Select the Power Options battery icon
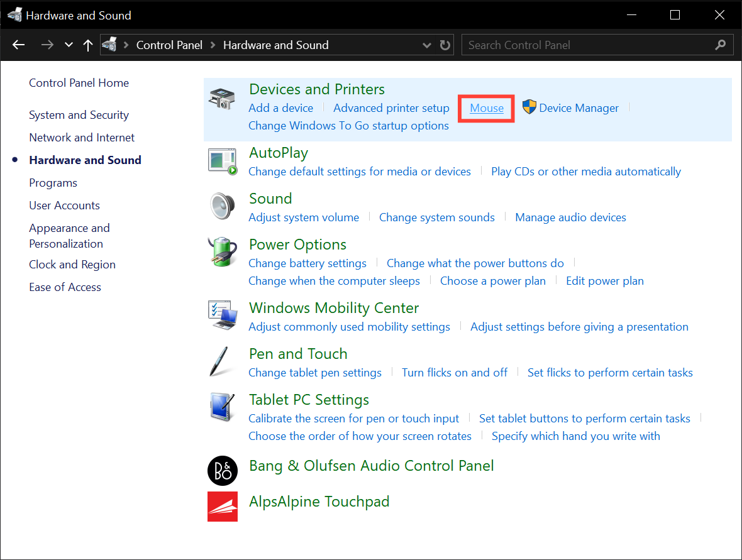This screenshot has width=742, height=560. point(222,253)
